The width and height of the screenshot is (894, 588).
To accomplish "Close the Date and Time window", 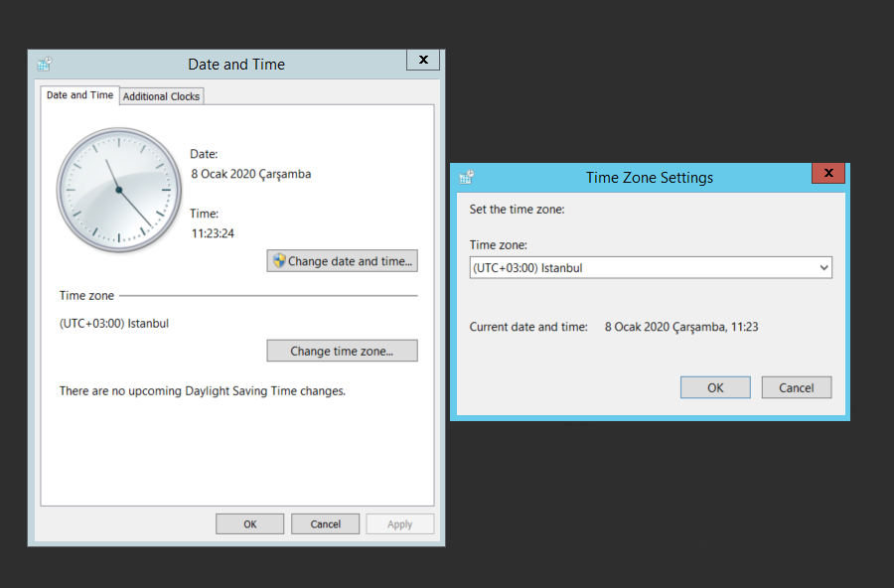I will (x=423, y=60).
